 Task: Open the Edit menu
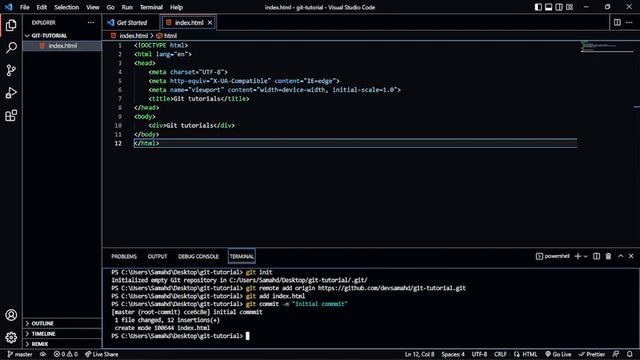pyautogui.click(x=42, y=7)
